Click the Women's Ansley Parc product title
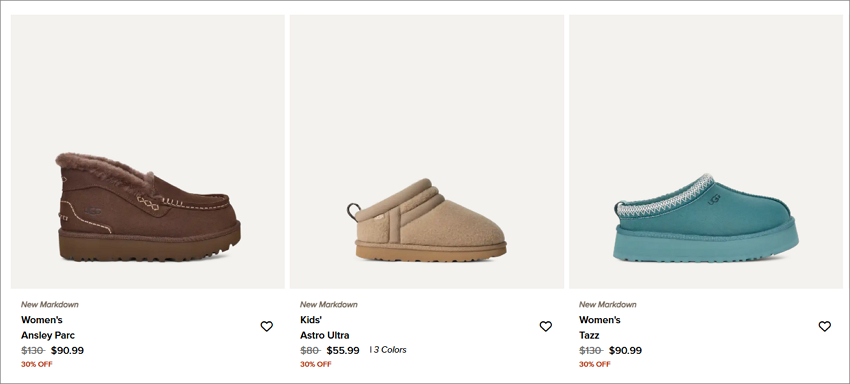The image size is (850, 384). click(x=48, y=328)
